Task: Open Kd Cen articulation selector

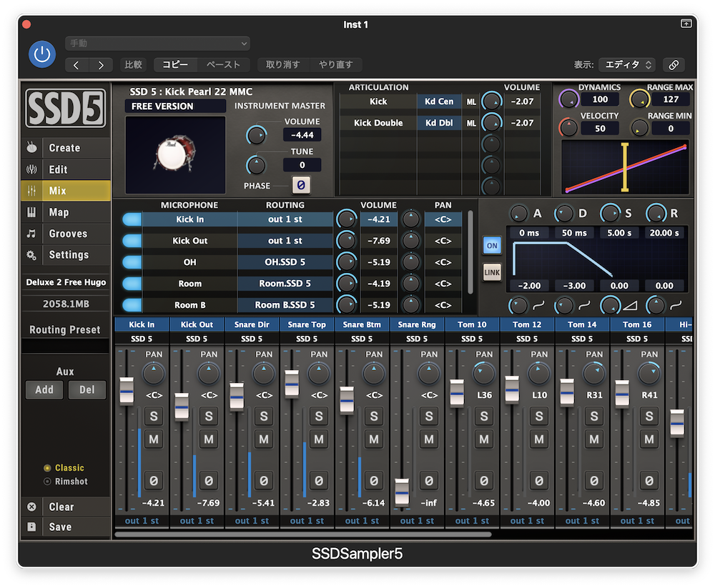Action: [x=439, y=101]
